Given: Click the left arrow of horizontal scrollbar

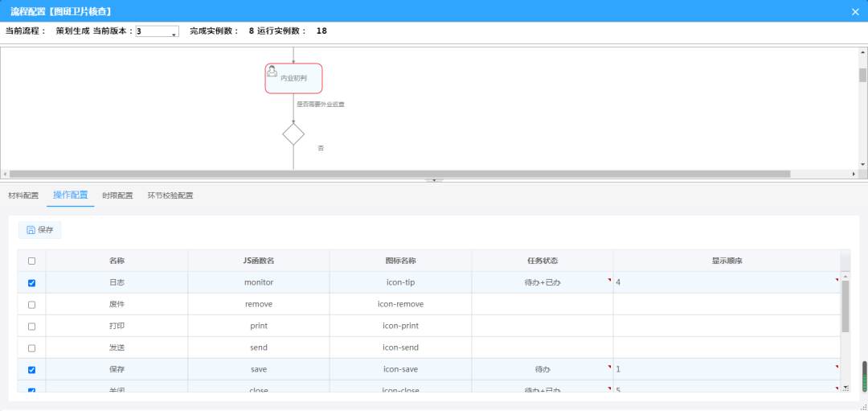Looking at the screenshot, I should (5, 174).
